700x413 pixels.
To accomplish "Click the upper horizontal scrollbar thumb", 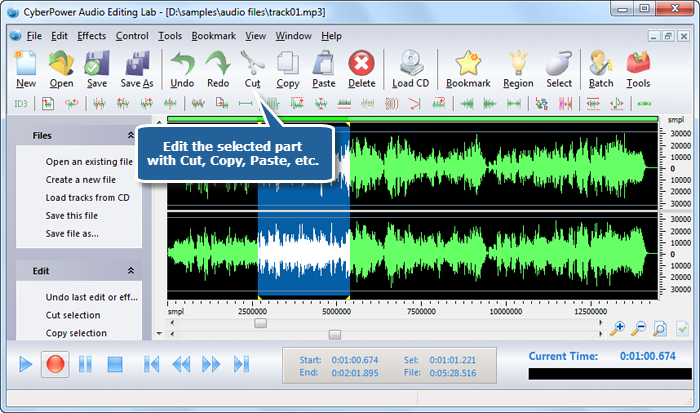I will 261,323.
